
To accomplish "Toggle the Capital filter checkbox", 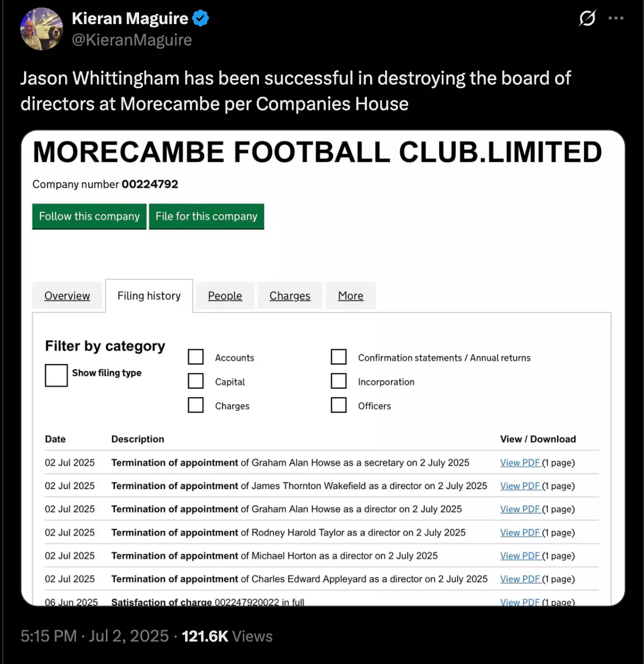I will click(195, 381).
